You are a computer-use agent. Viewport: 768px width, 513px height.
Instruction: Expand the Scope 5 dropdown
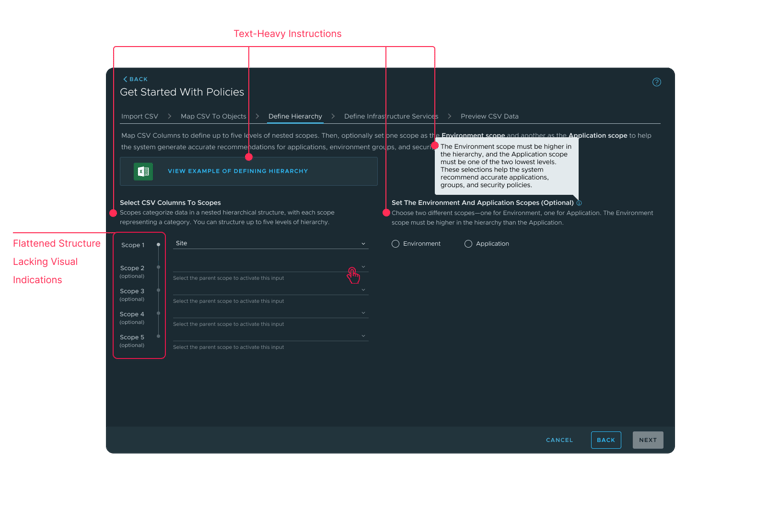[270, 336]
